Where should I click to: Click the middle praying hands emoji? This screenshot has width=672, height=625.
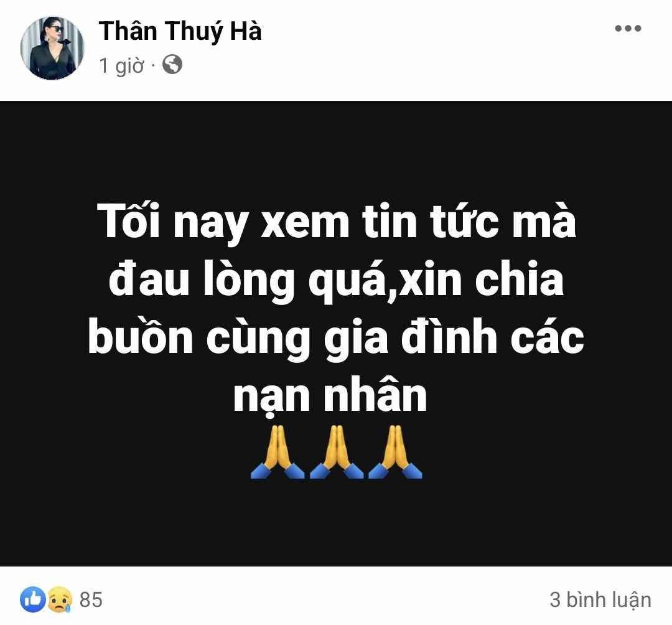[x=337, y=451]
